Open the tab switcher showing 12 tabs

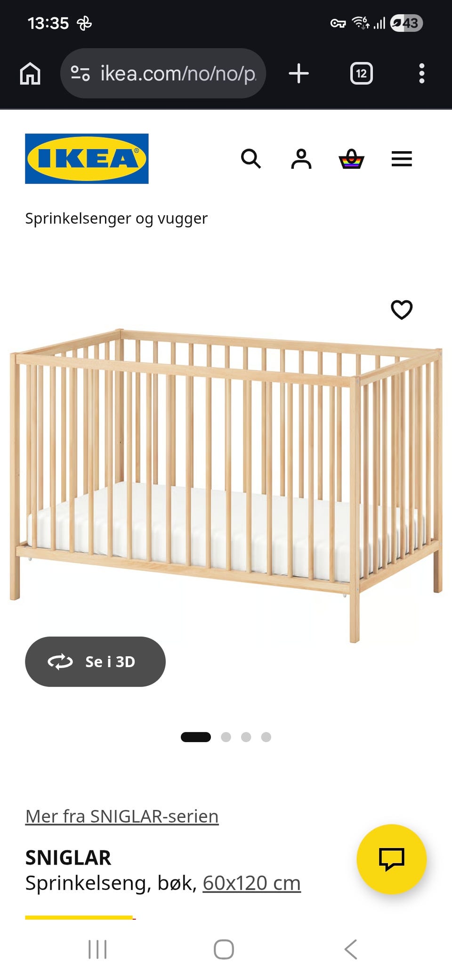click(x=362, y=73)
